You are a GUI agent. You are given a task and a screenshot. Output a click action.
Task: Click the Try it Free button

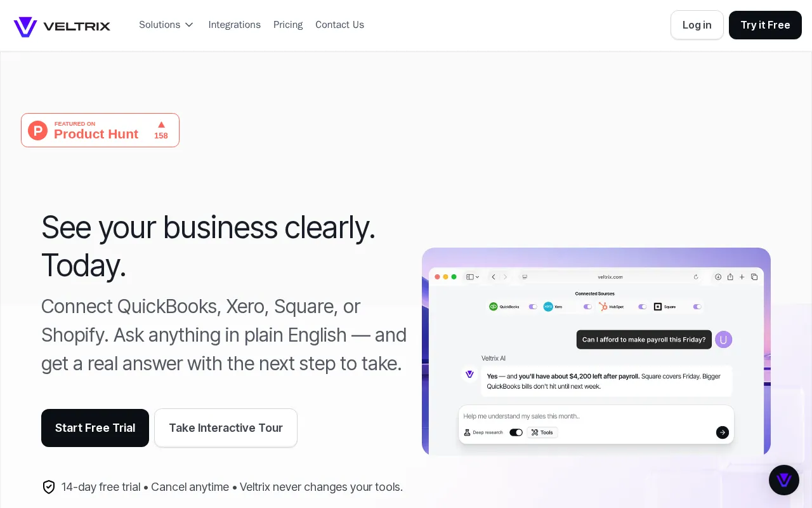pyautogui.click(x=765, y=25)
